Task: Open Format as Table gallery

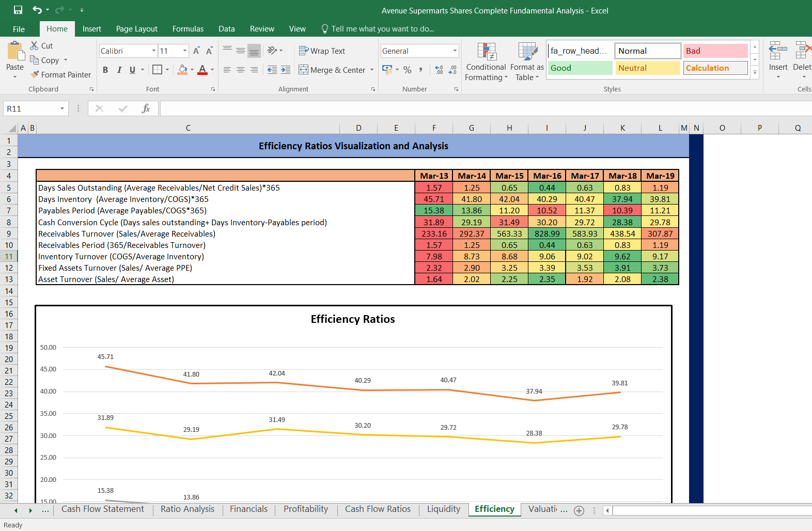Action: [x=527, y=61]
